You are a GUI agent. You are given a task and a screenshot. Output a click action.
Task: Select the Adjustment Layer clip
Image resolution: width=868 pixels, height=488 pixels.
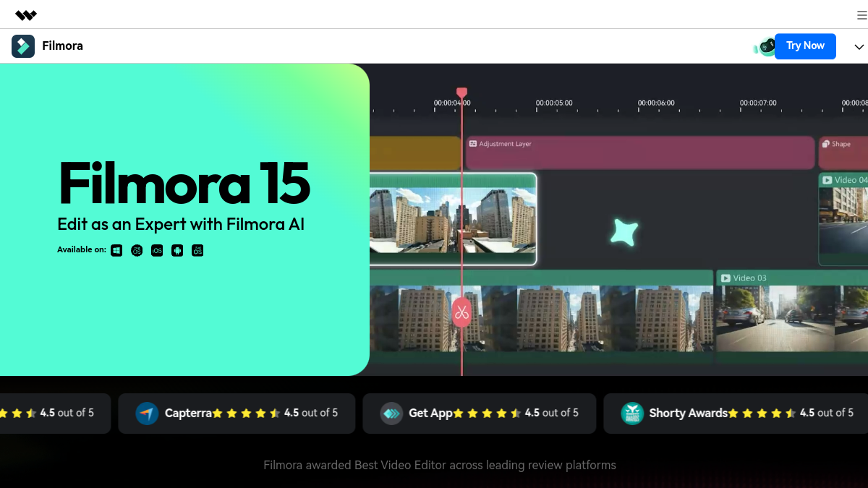point(640,153)
